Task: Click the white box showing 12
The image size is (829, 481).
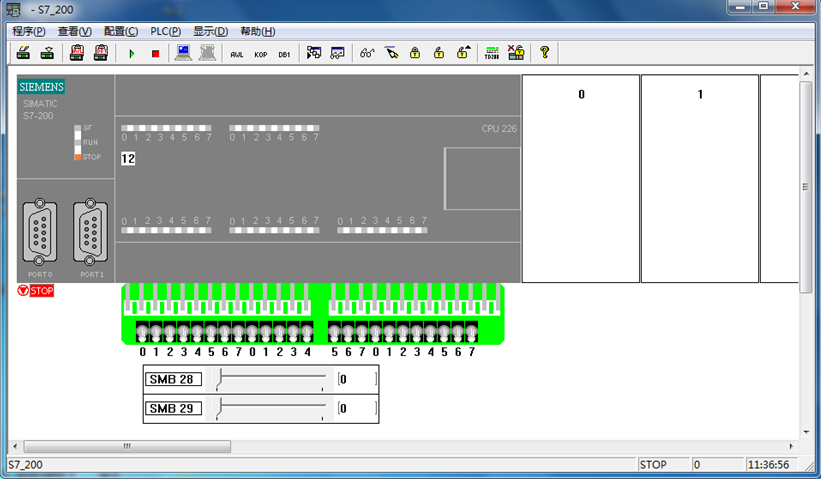Action: coord(128,159)
